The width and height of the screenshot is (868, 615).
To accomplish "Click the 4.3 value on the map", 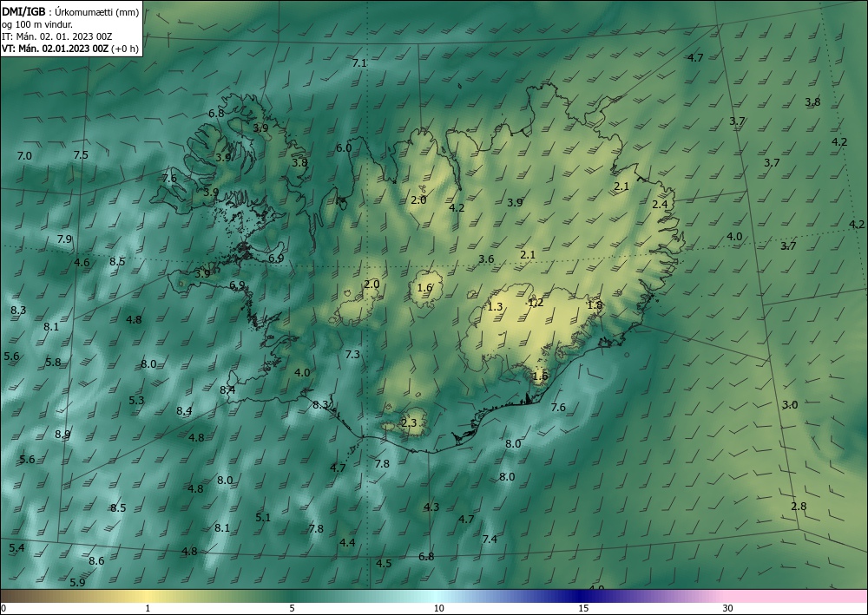I will (x=431, y=507).
